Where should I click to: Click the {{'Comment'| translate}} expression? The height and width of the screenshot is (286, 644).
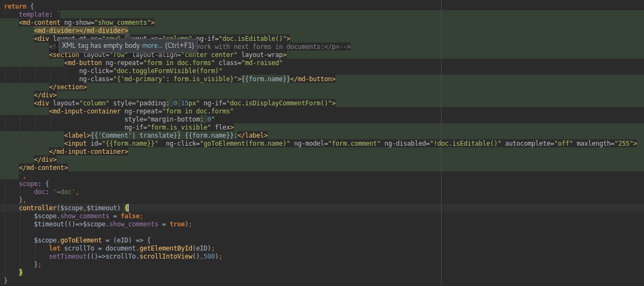coord(136,135)
